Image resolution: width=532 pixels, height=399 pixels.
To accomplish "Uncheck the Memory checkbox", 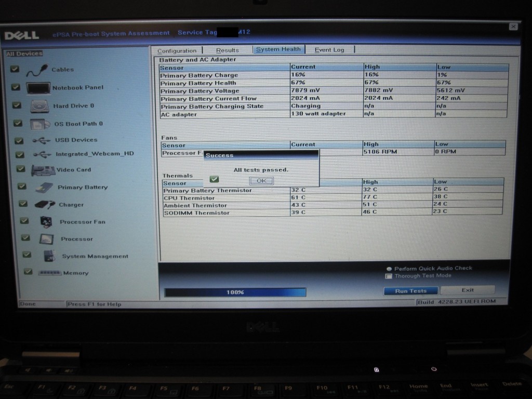I will click(x=28, y=271).
